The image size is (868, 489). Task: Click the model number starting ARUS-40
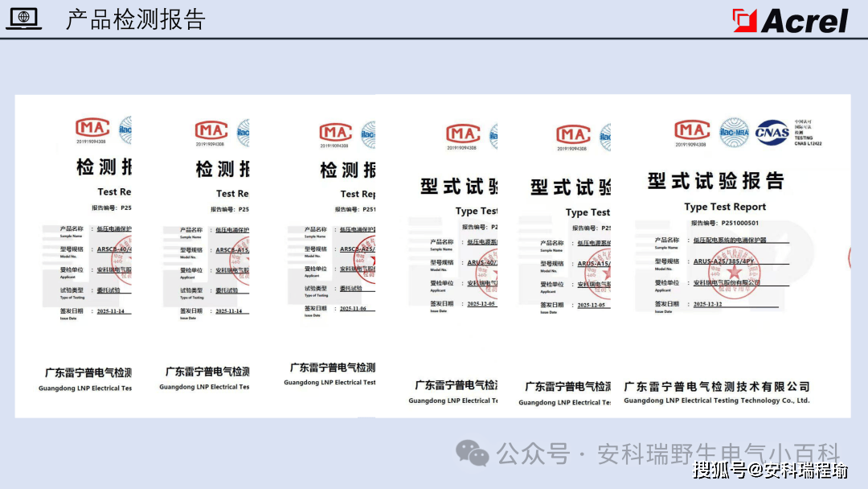[482, 262]
